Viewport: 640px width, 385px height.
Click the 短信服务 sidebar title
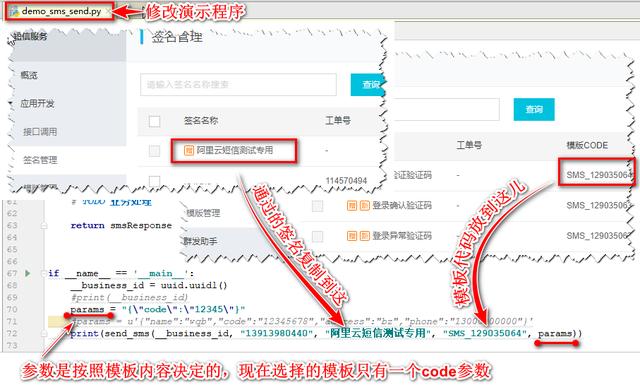[31, 36]
